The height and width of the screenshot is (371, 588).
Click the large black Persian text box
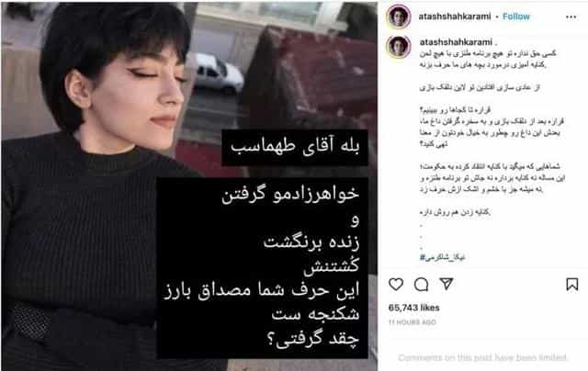(x=262, y=268)
